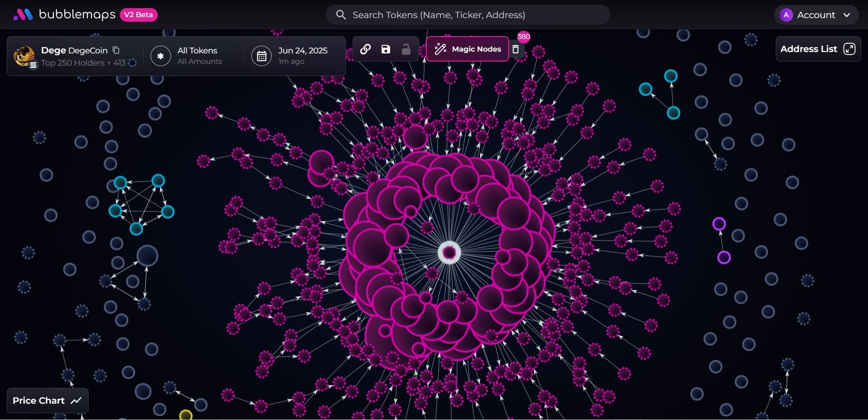The height and width of the screenshot is (420, 868).
Task: Expand the Address List panel
Action: [818, 49]
